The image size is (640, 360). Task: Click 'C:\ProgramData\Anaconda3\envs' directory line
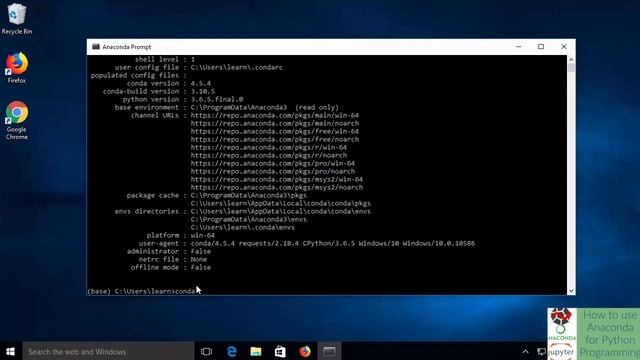click(249, 219)
